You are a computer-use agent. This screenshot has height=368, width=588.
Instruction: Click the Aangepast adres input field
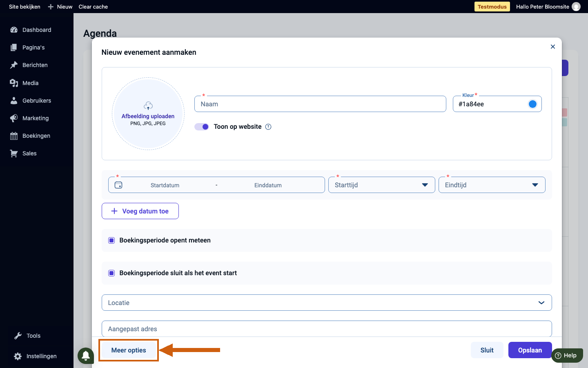(327, 329)
